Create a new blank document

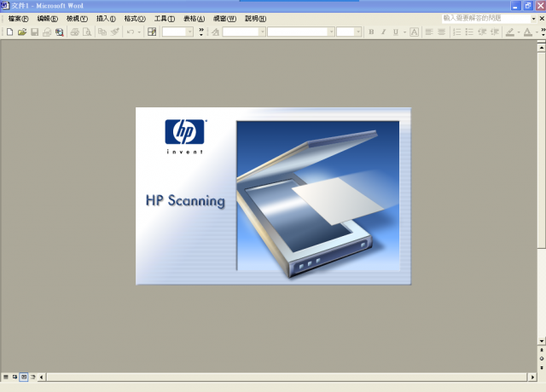click(x=9, y=32)
